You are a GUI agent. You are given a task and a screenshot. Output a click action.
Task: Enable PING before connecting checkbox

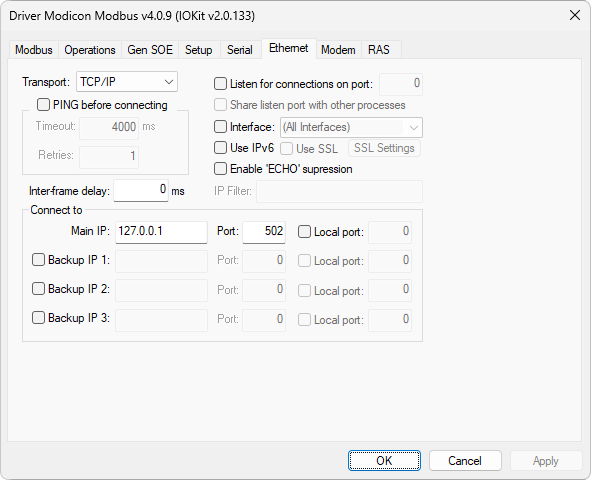tap(43, 105)
